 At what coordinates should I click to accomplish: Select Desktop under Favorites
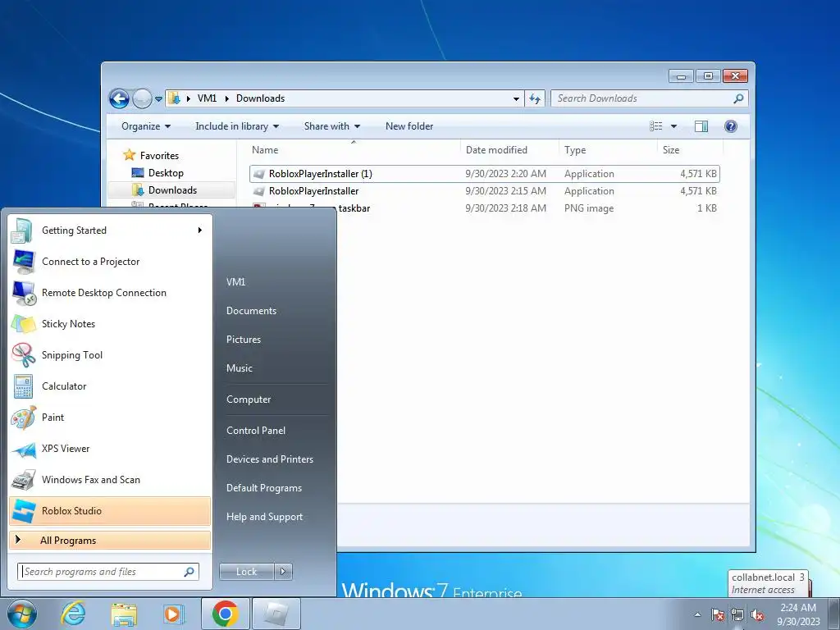point(166,173)
